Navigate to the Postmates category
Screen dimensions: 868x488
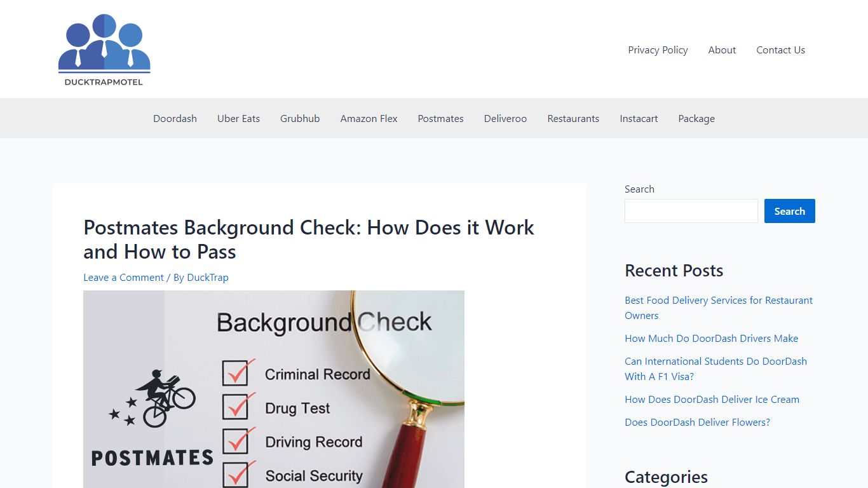click(x=440, y=119)
